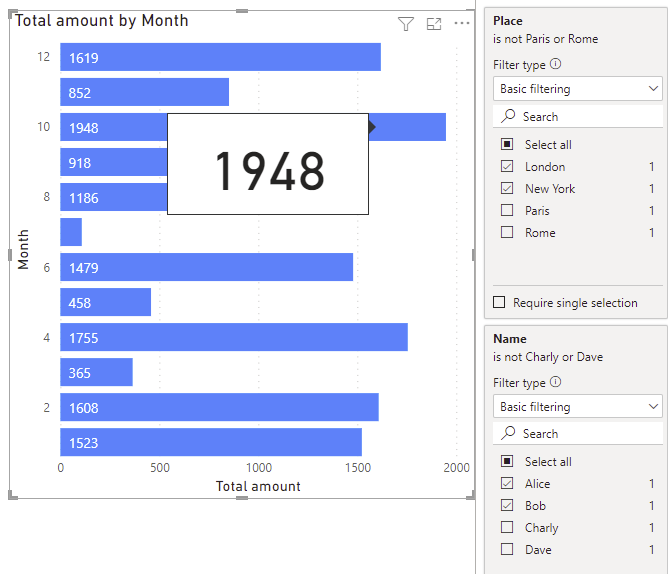Image resolution: width=668 pixels, height=574 pixels.
Task: Toggle Select all in Place filter
Action: tap(507, 144)
